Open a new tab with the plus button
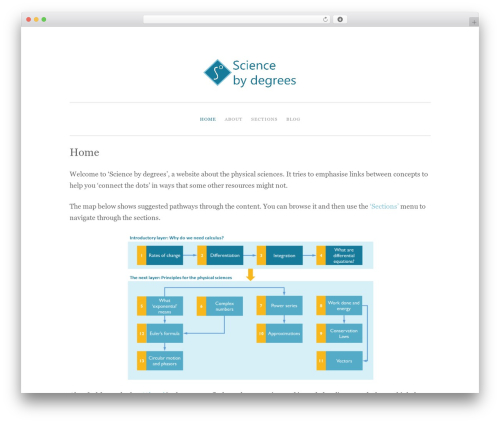 coord(474,22)
